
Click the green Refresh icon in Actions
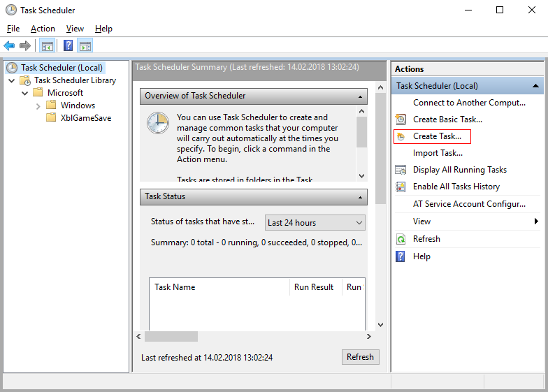point(401,239)
